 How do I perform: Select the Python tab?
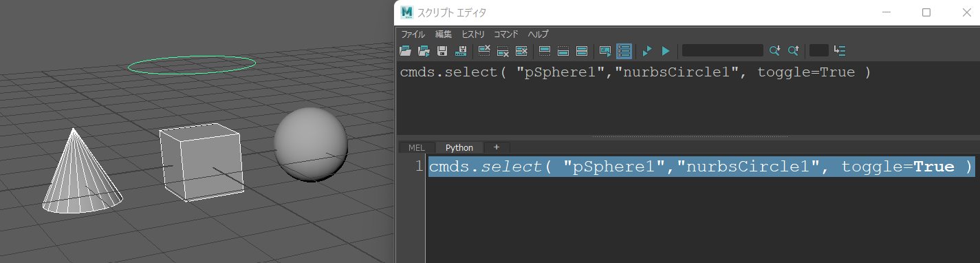pyautogui.click(x=459, y=147)
